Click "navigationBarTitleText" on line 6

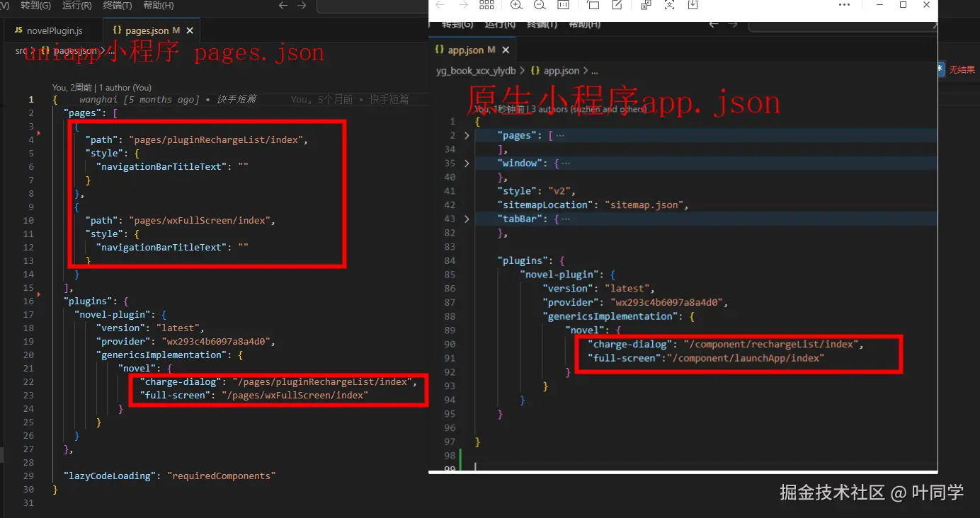(162, 167)
